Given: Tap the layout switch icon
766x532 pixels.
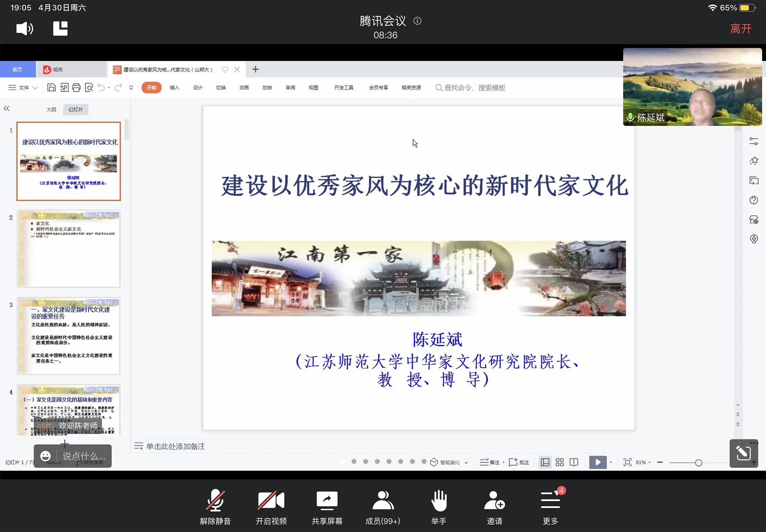Looking at the screenshot, I should pyautogui.click(x=60, y=29).
